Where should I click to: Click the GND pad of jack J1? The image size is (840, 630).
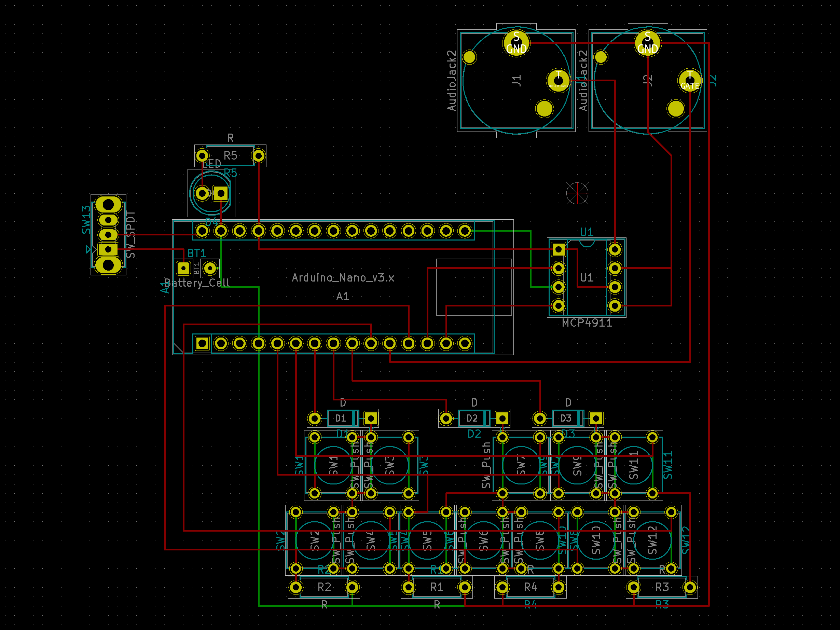tap(516, 43)
